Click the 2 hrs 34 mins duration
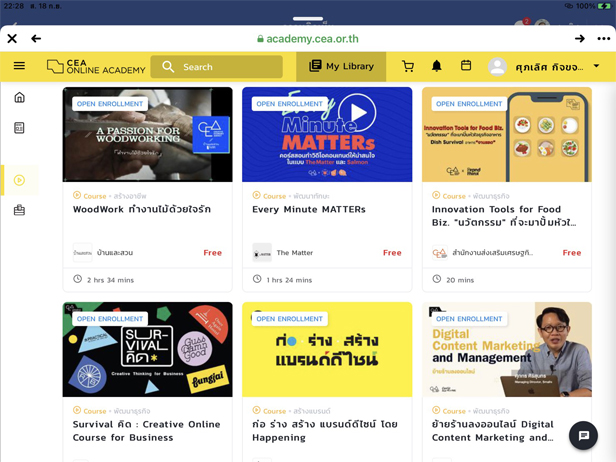 110,280
